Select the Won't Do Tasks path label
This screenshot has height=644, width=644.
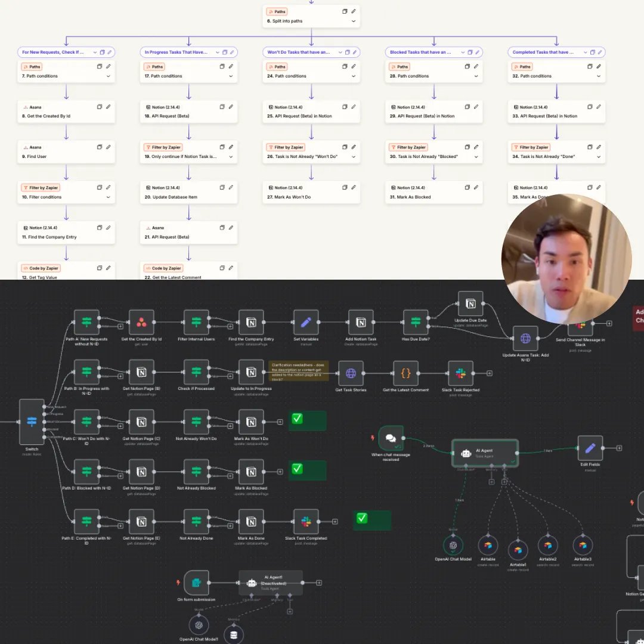click(x=298, y=52)
